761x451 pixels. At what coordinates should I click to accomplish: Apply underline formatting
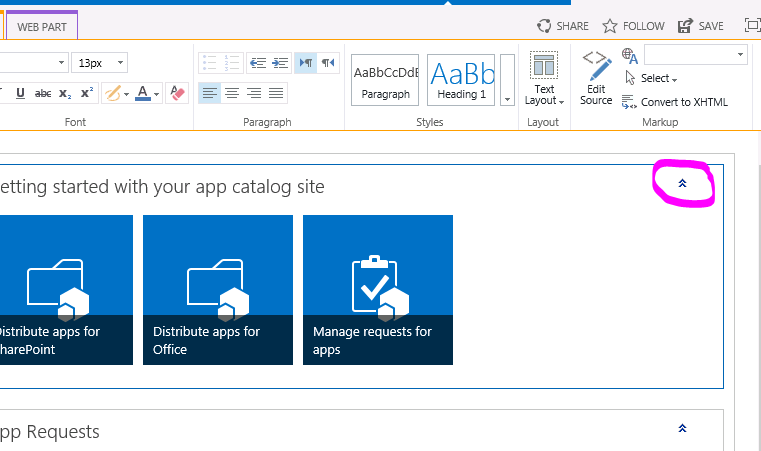point(20,93)
